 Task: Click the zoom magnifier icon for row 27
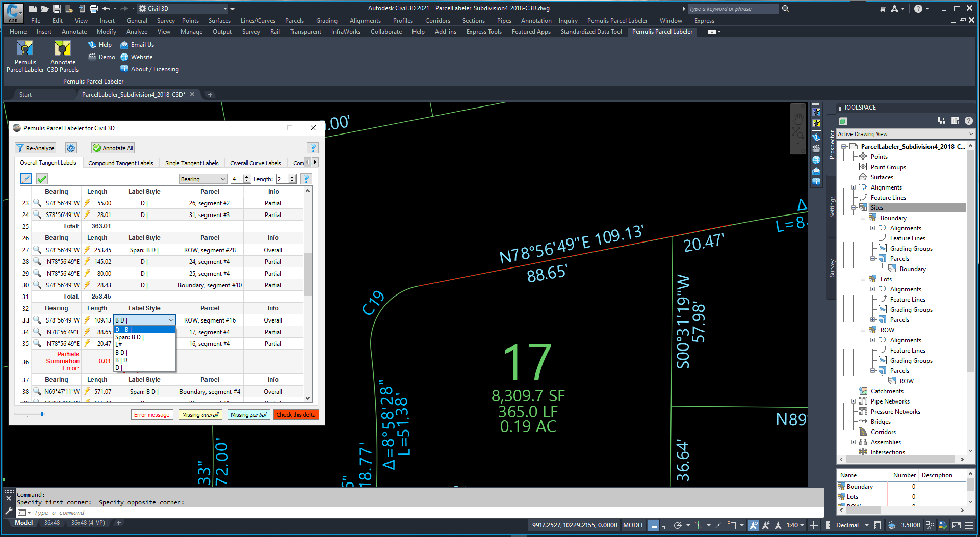(x=37, y=250)
